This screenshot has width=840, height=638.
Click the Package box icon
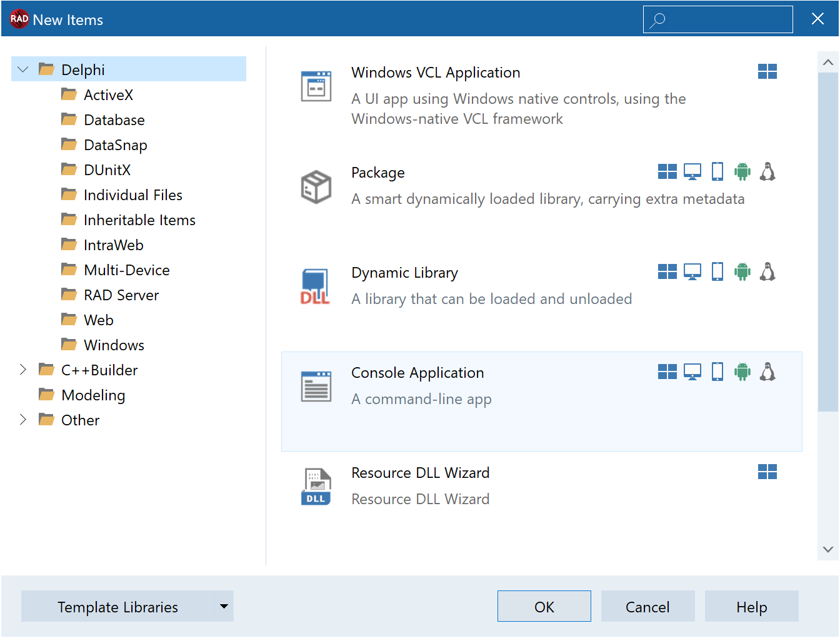click(x=316, y=186)
